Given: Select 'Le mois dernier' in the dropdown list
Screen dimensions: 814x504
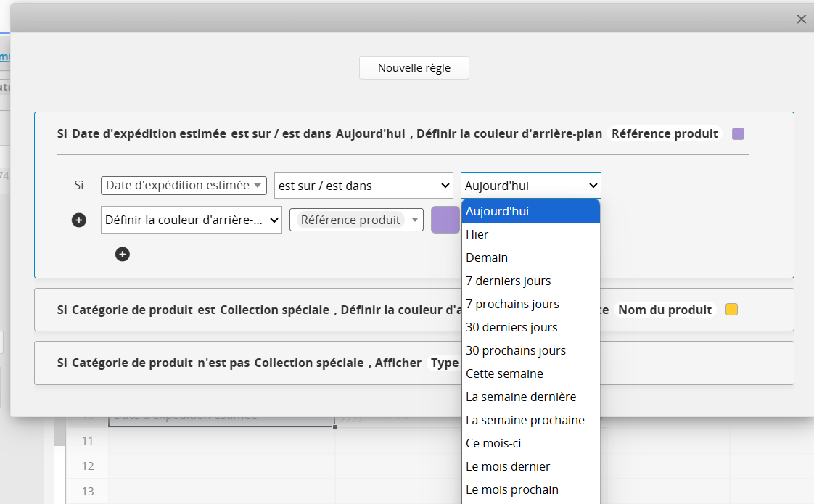Looking at the screenshot, I should 530,466.
